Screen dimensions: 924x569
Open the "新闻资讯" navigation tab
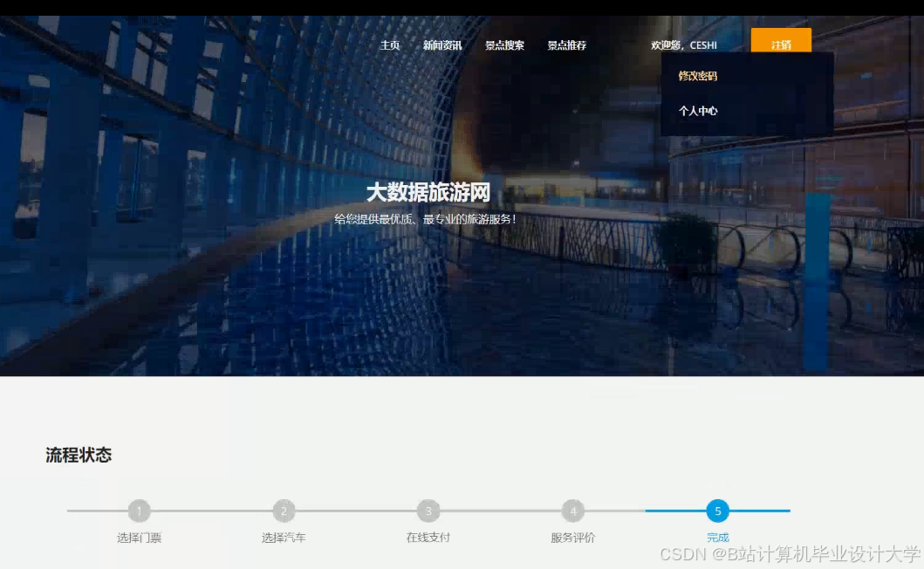pos(443,45)
